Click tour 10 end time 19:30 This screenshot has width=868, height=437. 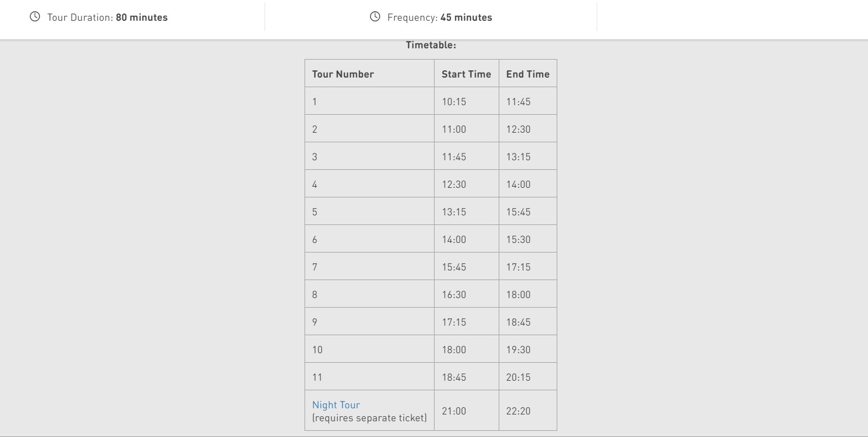point(518,350)
